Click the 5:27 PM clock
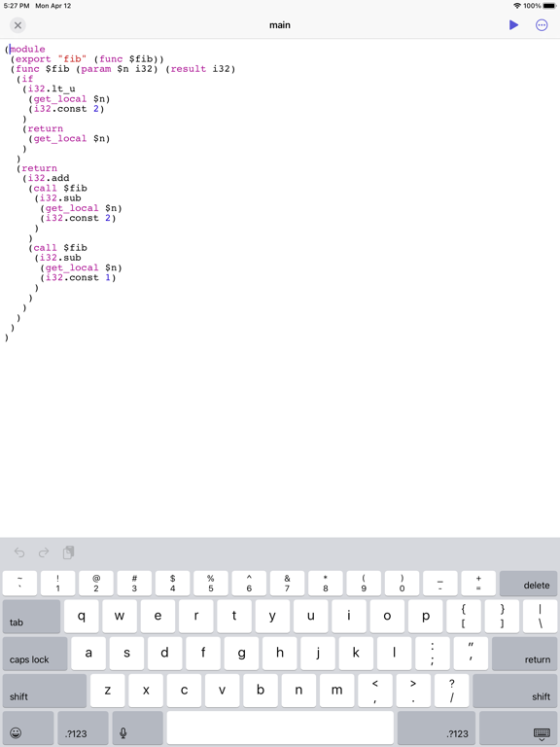 click(17, 6)
